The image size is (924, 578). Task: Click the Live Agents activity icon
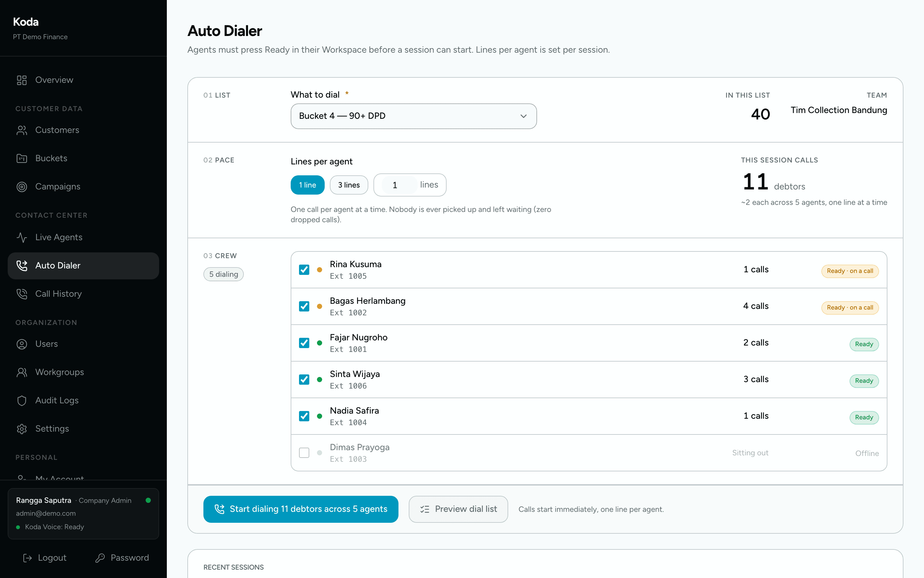[x=22, y=237]
